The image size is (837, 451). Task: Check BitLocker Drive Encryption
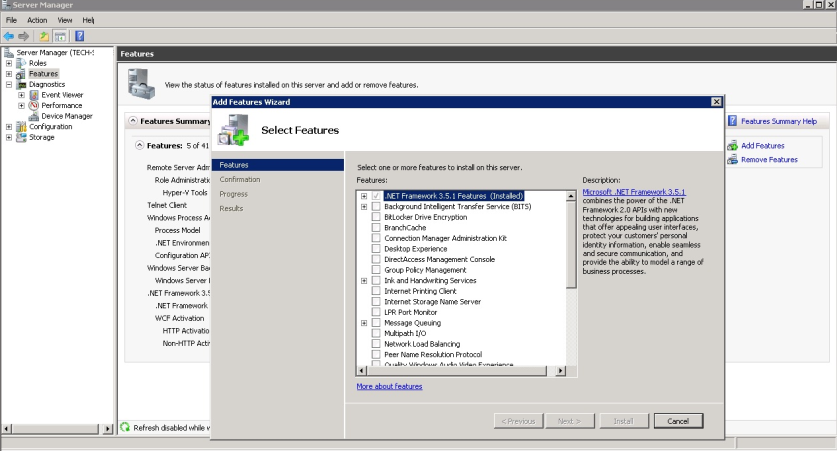[x=376, y=217]
